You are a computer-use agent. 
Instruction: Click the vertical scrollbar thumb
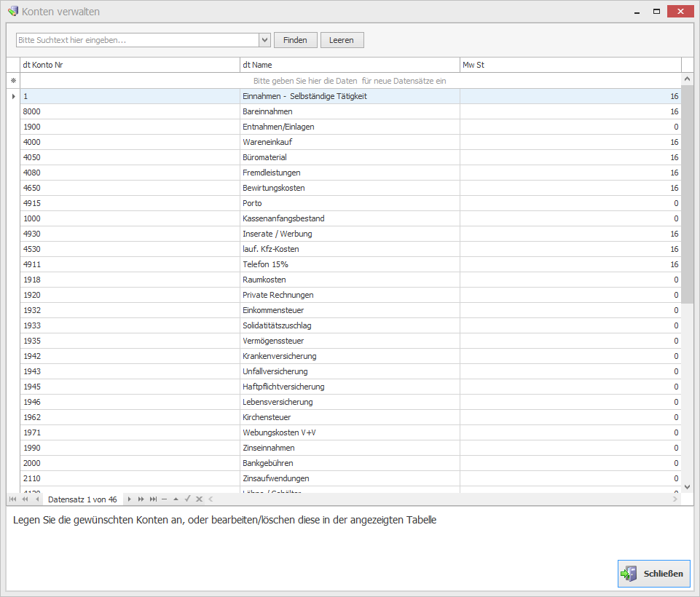(687, 194)
